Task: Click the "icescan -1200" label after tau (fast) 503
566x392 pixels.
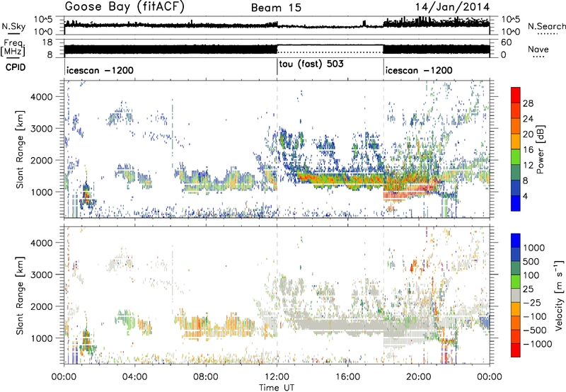Action: 419,70
